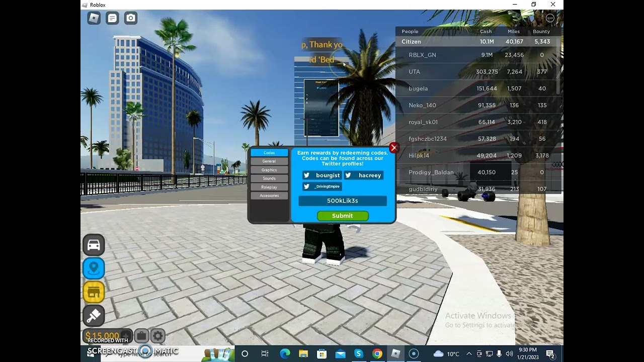644x362 pixels.
Task: Open the vehicle spawn car icon
Action: click(x=94, y=245)
